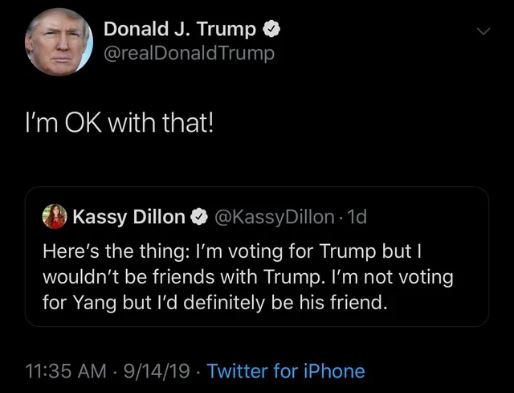Tap the verified badge beside Donald J. Trump
Viewport: 514px width, 393px height.
click(x=272, y=29)
